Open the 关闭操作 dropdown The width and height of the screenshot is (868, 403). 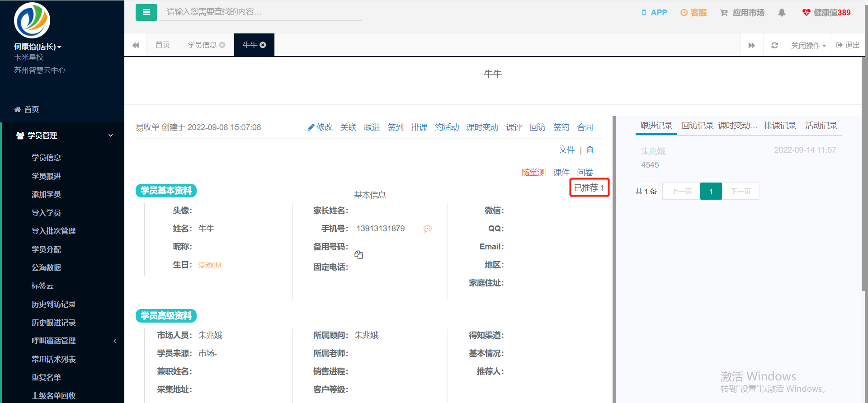(808, 45)
